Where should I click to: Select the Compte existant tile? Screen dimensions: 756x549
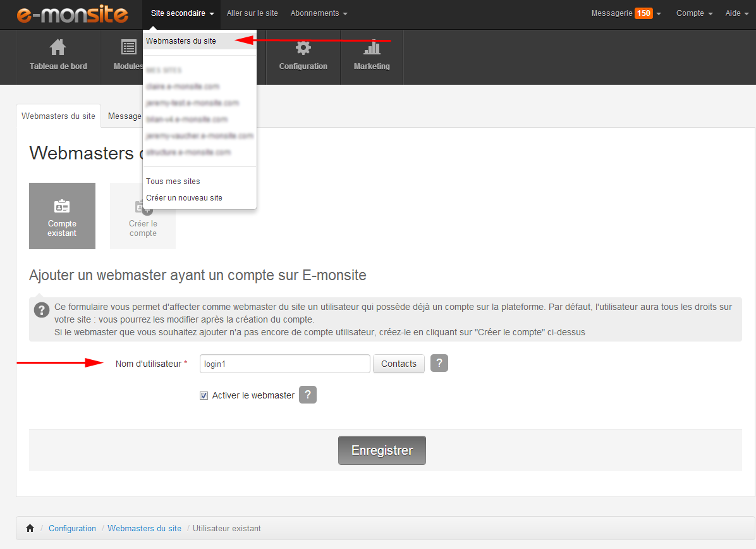[62, 216]
